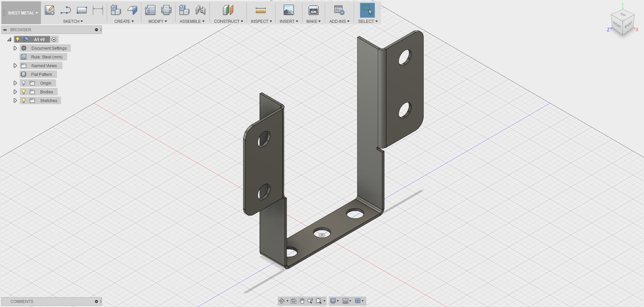Open the Look At tool
Viewport: 644px width, 307px height.
[293, 301]
